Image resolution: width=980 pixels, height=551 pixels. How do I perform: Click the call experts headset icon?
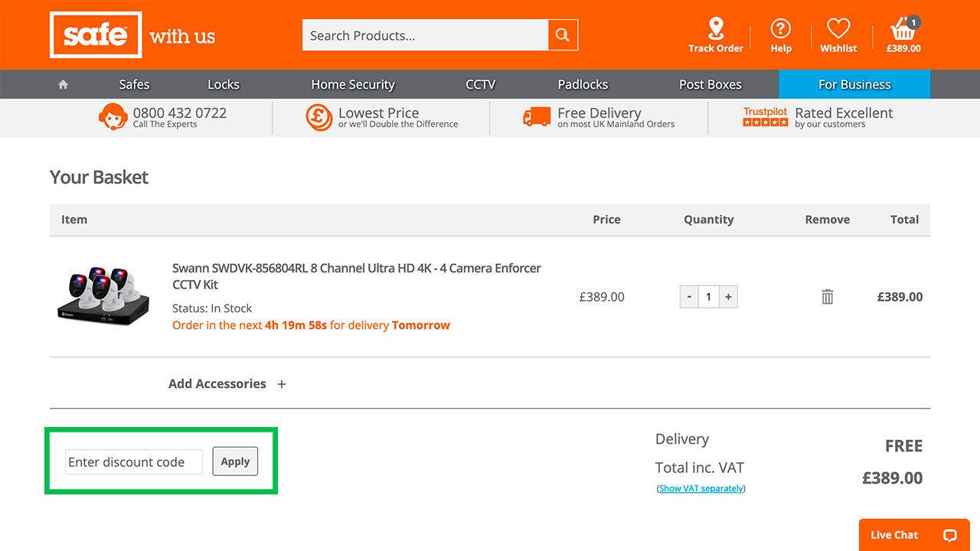[113, 117]
